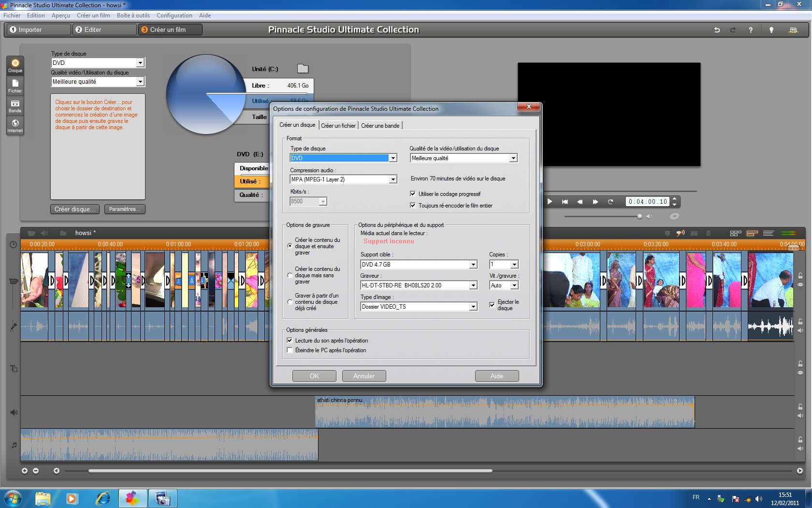Switch to 'Créer une bande' tab
Viewport: 812px width, 508px height.
coord(380,126)
